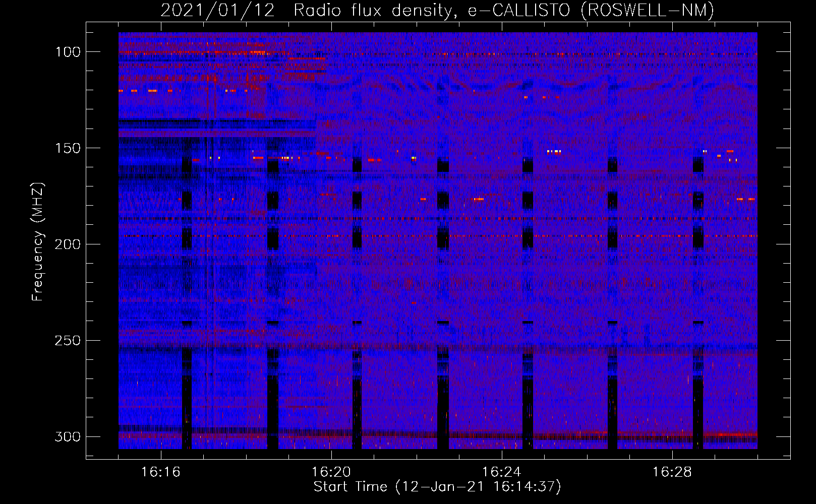Click the 16:20 time tick label
This screenshot has width=816, height=504.
331,472
